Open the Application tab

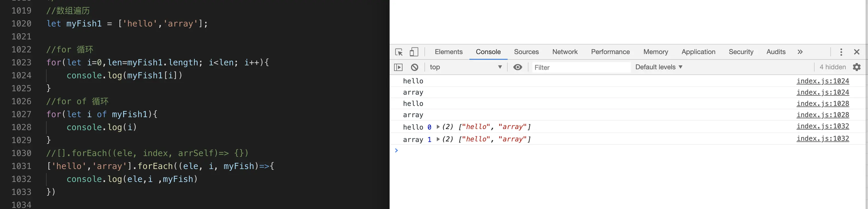(x=698, y=52)
